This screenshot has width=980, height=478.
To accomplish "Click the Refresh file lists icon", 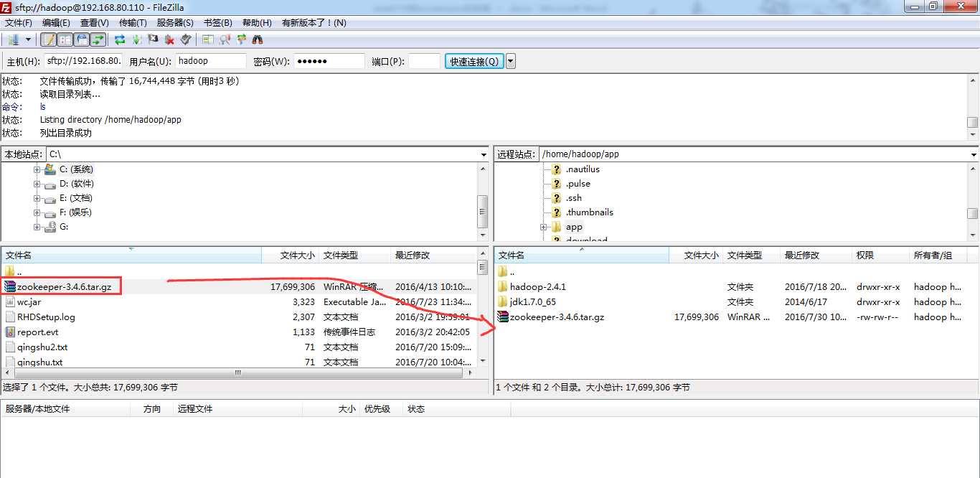I will tap(120, 39).
